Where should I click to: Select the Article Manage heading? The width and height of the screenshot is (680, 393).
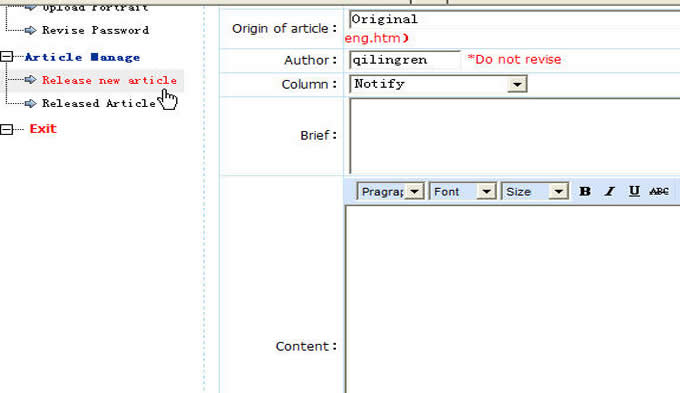(x=82, y=57)
